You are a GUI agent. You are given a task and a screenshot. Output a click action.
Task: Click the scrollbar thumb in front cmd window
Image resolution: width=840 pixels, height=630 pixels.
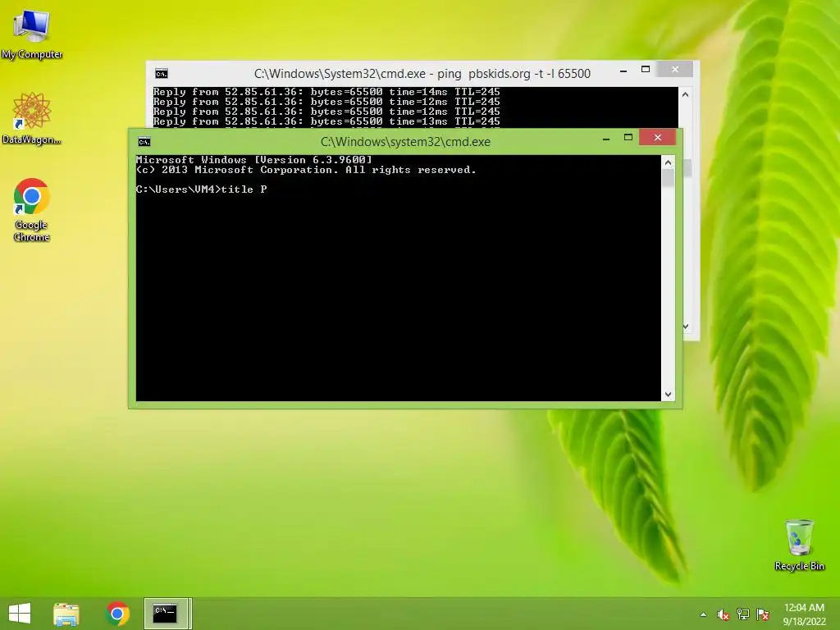click(668, 178)
